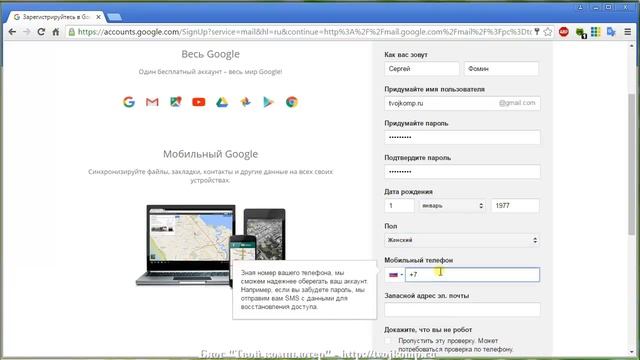Open the browser home page icon
Screen dimensions: 640x360
56,31
